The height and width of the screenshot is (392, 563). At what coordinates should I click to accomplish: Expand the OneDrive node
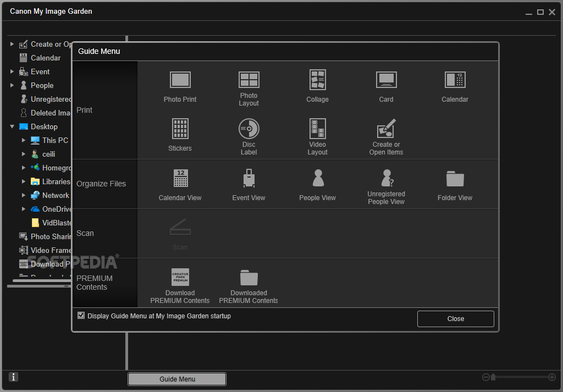(x=23, y=209)
